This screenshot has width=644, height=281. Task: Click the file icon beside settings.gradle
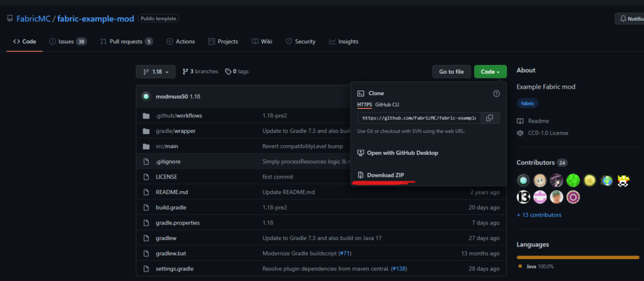146,268
